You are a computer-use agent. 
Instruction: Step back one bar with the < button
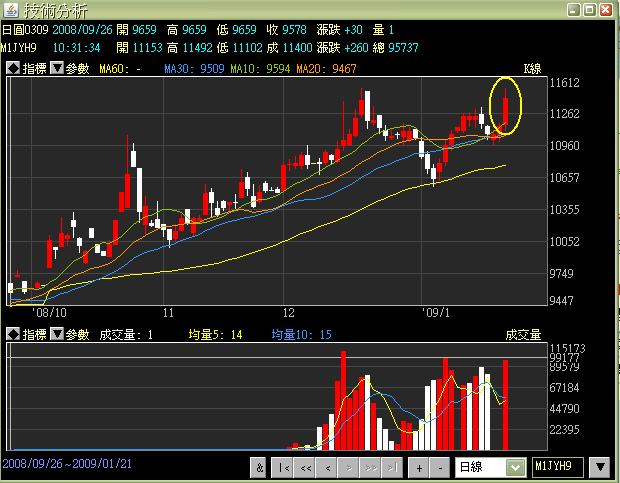[327, 468]
